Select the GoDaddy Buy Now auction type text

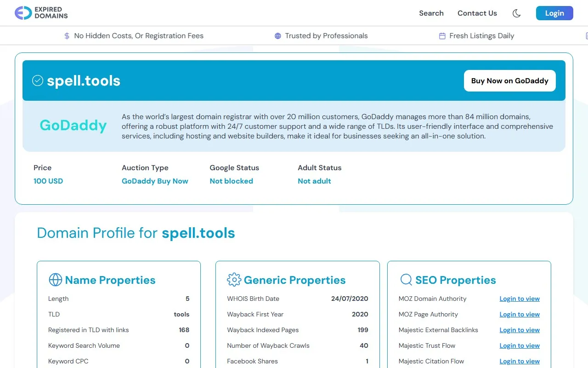coord(155,181)
